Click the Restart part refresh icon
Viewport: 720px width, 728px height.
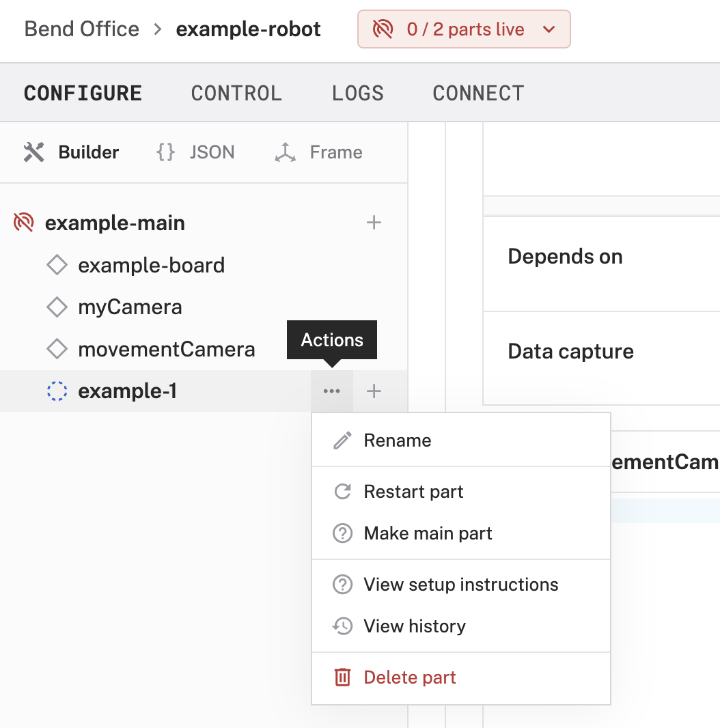pos(342,491)
